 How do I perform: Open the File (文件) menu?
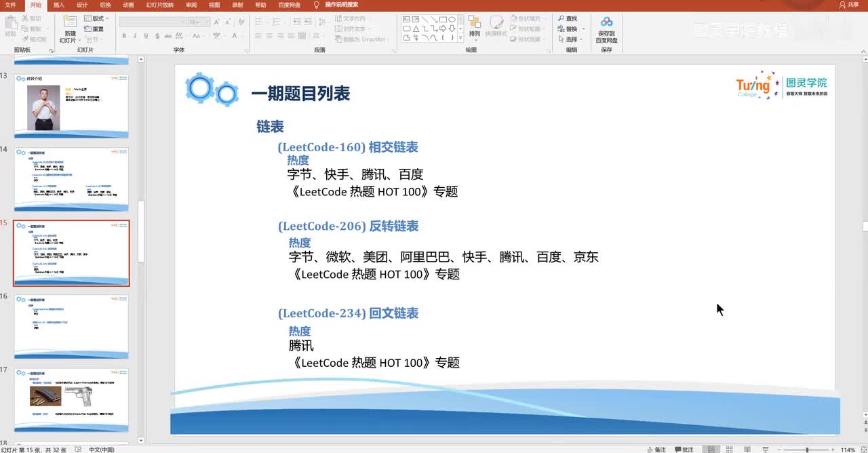pos(10,5)
